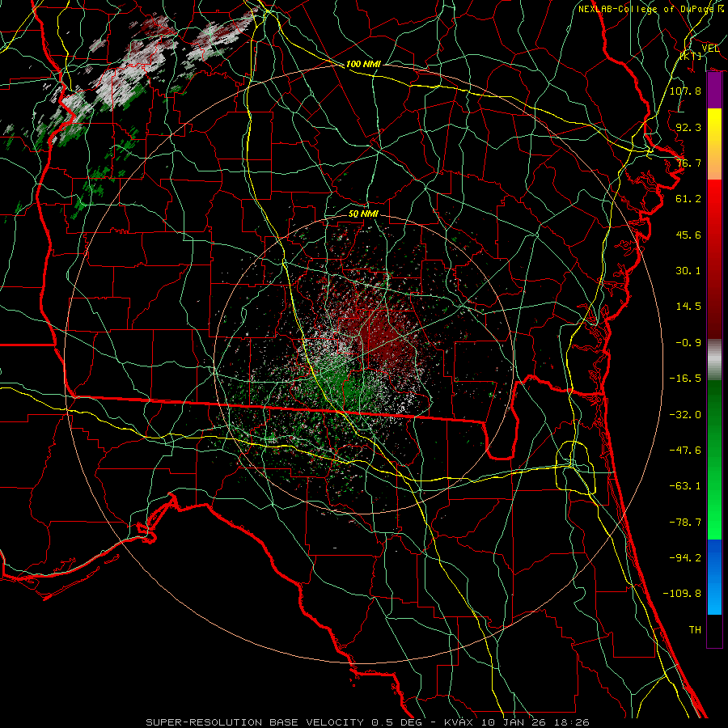Click the 'SUPER-RESOLUTION BASE VELOCITY 0.5 DEG' caption
The width and height of the screenshot is (728, 728).
point(284,722)
